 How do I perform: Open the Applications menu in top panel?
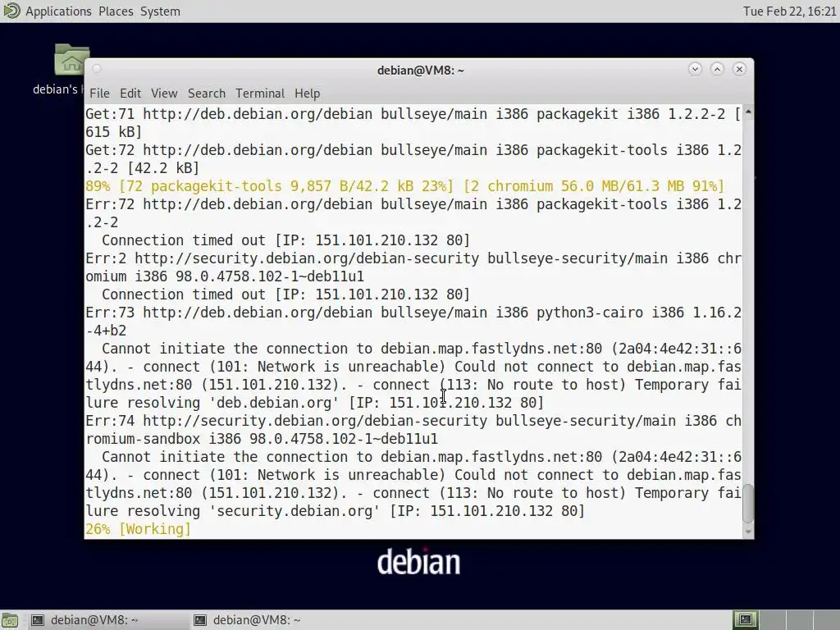tap(58, 11)
